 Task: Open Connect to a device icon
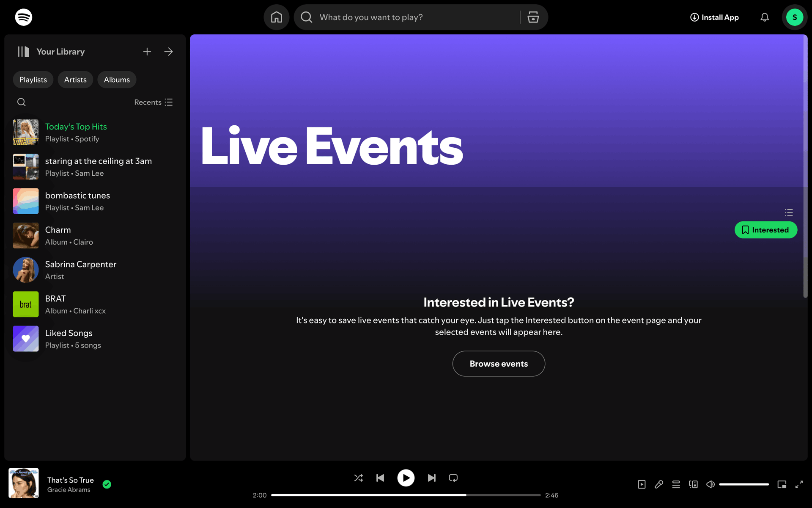[x=693, y=484]
